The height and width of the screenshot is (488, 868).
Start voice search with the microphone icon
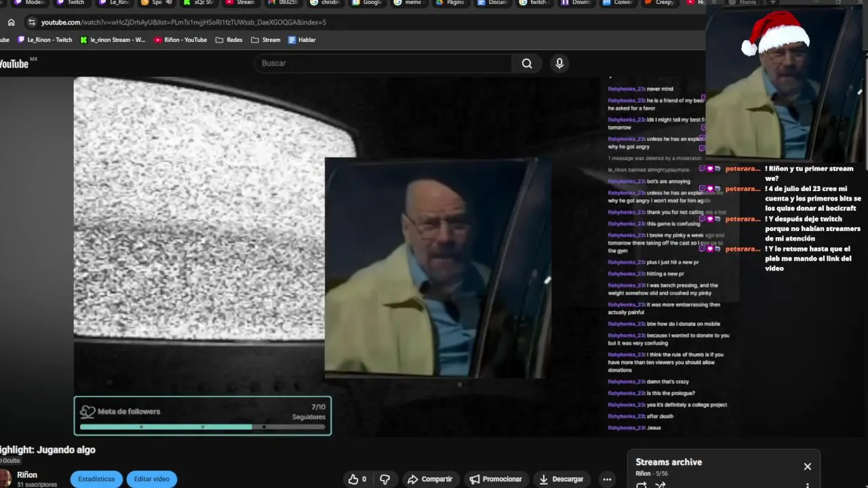559,64
